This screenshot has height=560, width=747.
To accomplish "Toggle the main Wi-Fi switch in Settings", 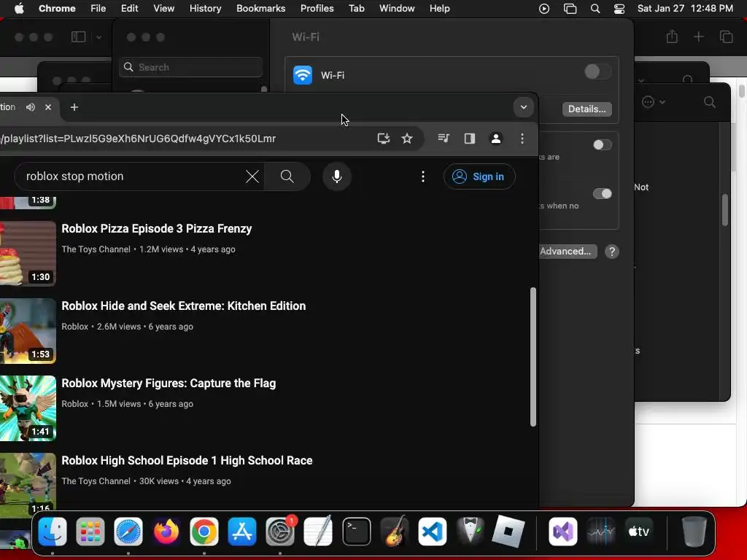I will coord(597,72).
